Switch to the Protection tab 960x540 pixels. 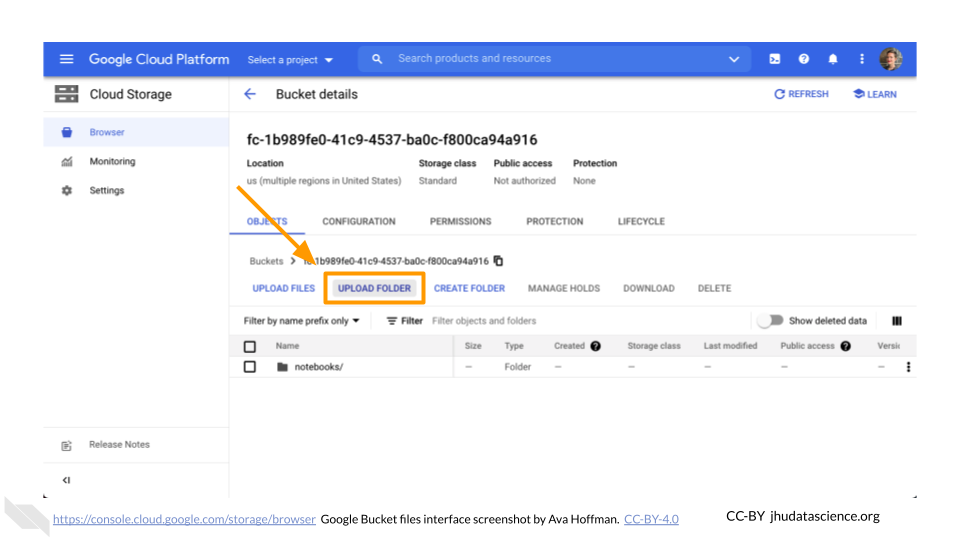pyautogui.click(x=555, y=221)
